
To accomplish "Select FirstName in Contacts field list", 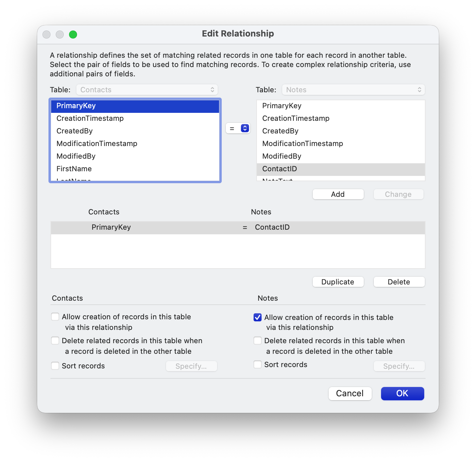I will tap(135, 169).
